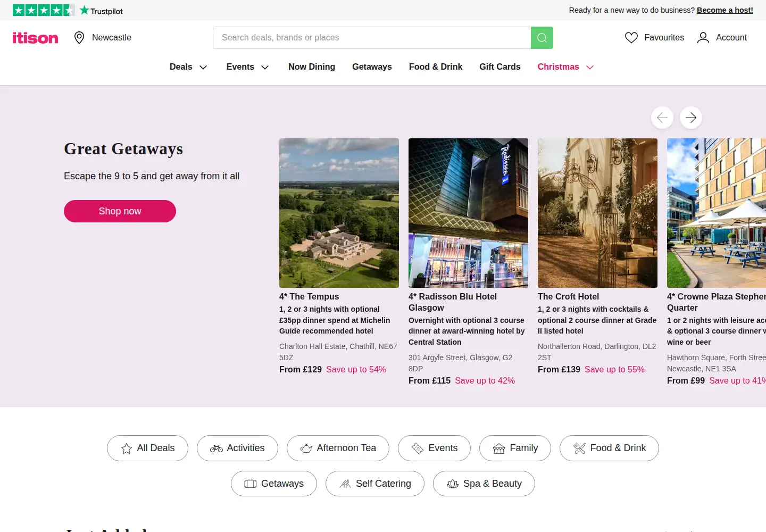Select the Afternoon Tea teapot category
The image size is (766, 532).
[338, 448]
